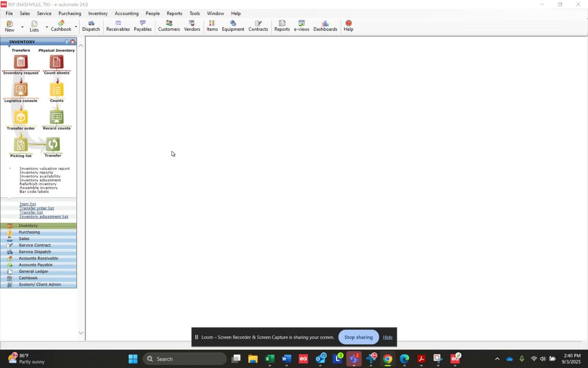Open the New dropdown arrow
The width and height of the screenshot is (588, 368).
(22, 27)
